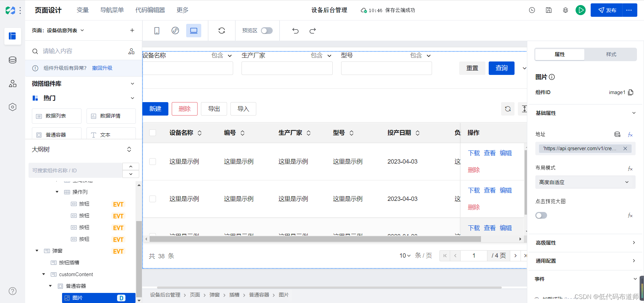Click the 重置 reset button
The image size is (644, 303).
click(x=472, y=68)
